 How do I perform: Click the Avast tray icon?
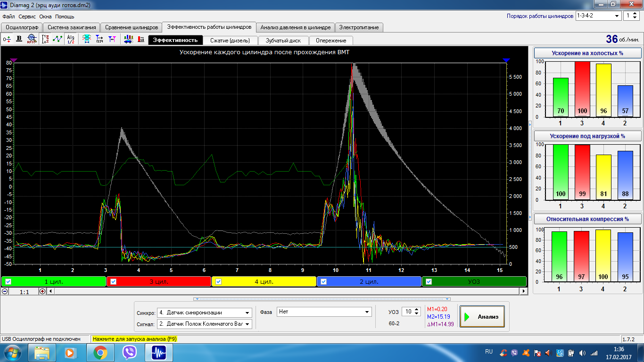[x=526, y=353]
